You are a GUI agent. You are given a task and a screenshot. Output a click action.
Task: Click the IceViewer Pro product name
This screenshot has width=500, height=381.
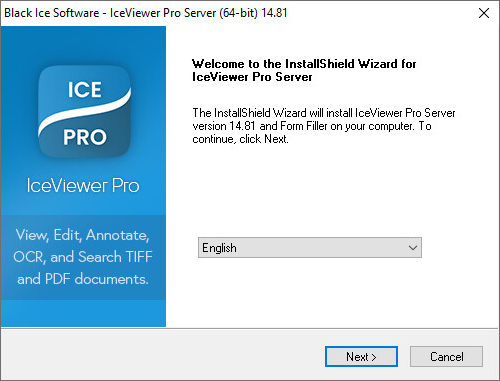coord(83,186)
